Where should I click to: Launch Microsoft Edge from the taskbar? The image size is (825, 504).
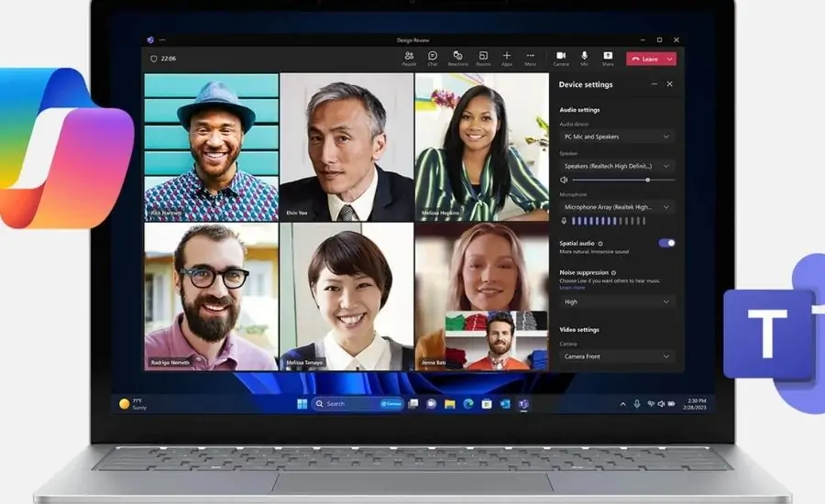467,404
